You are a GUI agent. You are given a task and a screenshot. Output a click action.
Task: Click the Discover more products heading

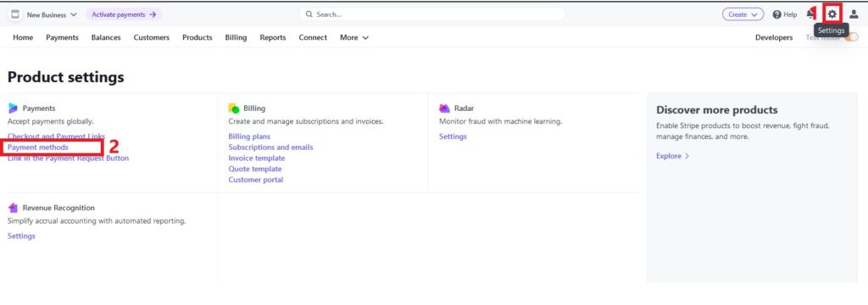click(x=717, y=109)
